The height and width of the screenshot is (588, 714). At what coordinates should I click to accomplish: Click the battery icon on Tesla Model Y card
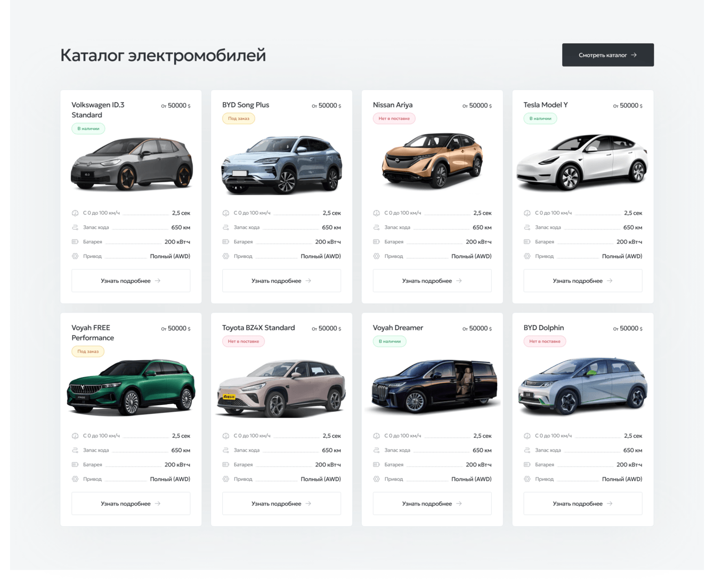(528, 242)
